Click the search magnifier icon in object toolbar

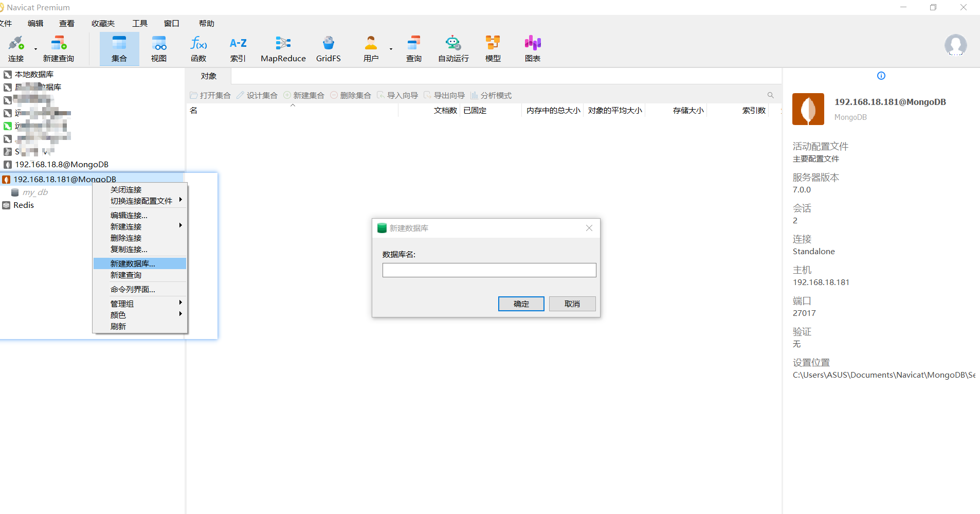point(770,95)
